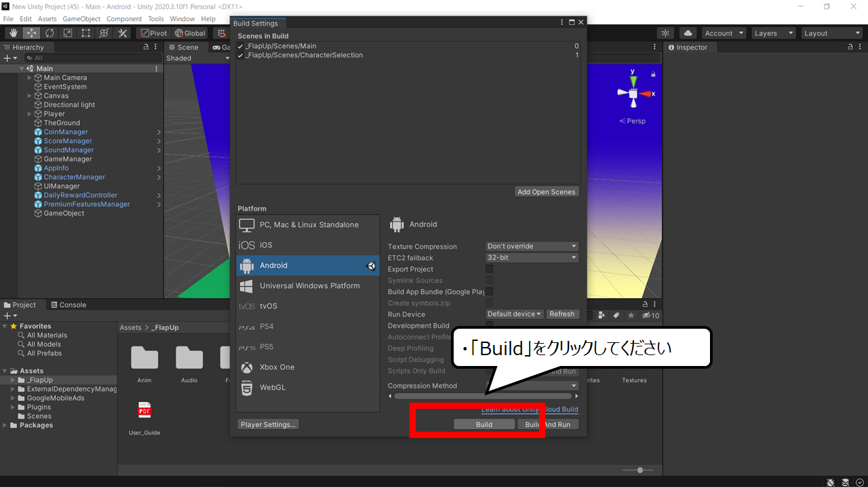The height and width of the screenshot is (488, 868).
Task: Click the save search star icon in Project
Action: pos(631,315)
